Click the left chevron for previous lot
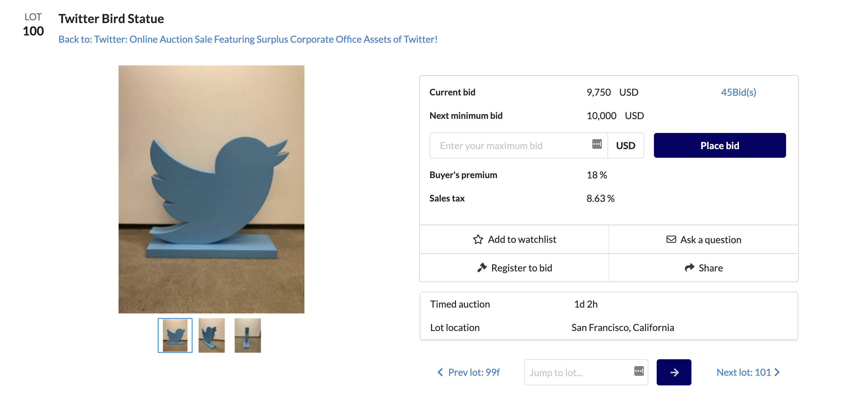The height and width of the screenshot is (414, 868). (x=440, y=372)
